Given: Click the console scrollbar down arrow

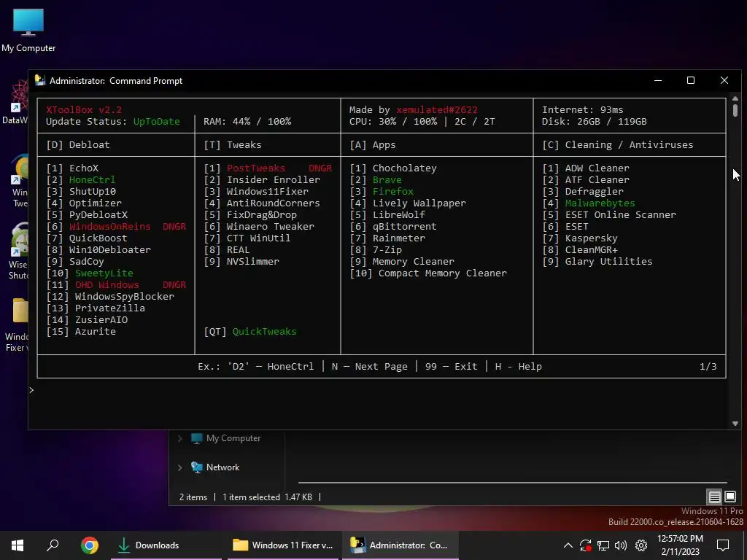Looking at the screenshot, I should pos(735,424).
